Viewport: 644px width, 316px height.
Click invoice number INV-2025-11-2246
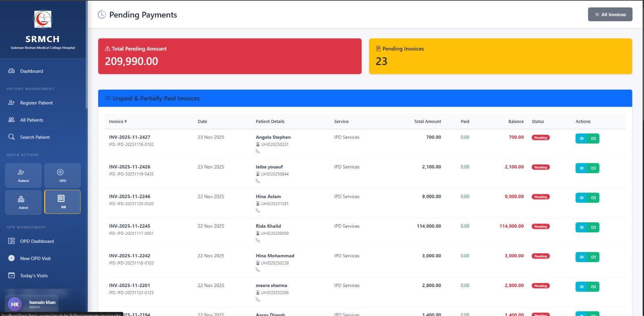tap(130, 197)
